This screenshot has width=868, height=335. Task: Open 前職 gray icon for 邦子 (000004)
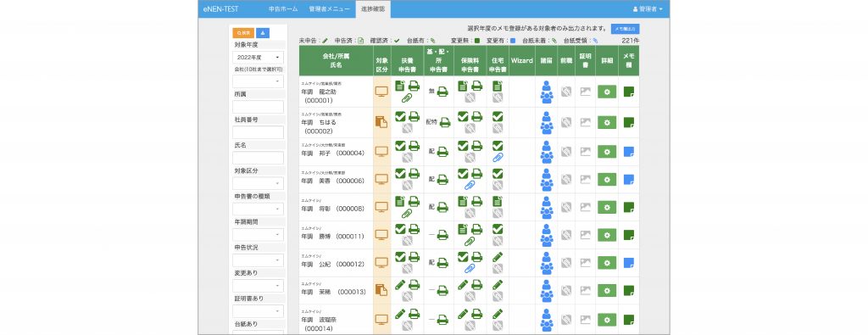point(565,151)
